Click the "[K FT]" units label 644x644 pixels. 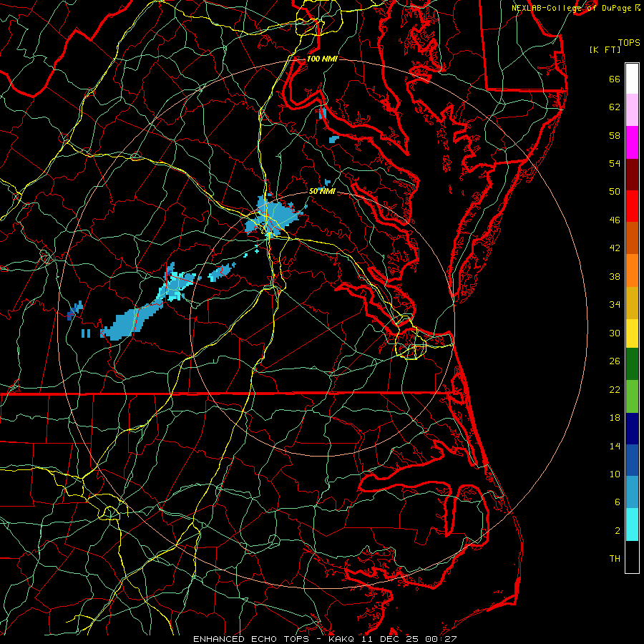pyautogui.click(x=605, y=50)
